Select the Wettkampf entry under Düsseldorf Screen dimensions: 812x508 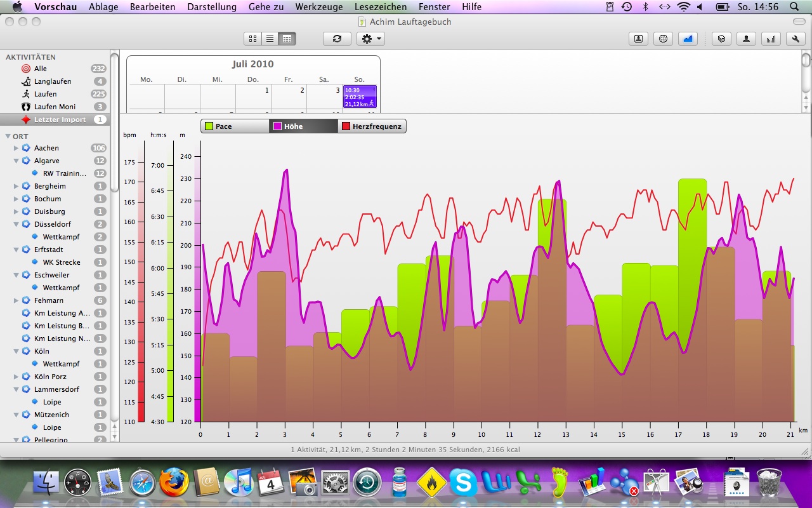(x=61, y=237)
